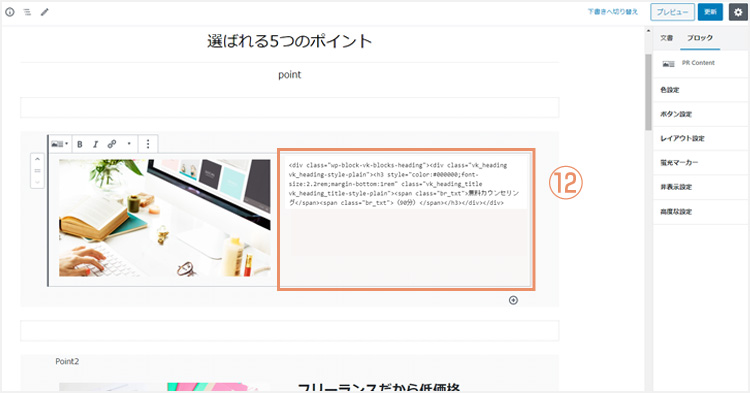
Task: Open the content structure info icon
Action: pyautogui.click(x=10, y=12)
